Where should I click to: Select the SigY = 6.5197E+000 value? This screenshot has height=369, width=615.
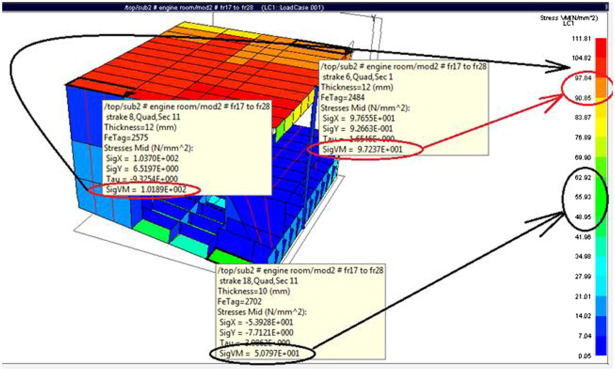pyautogui.click(x=142, y=169)
